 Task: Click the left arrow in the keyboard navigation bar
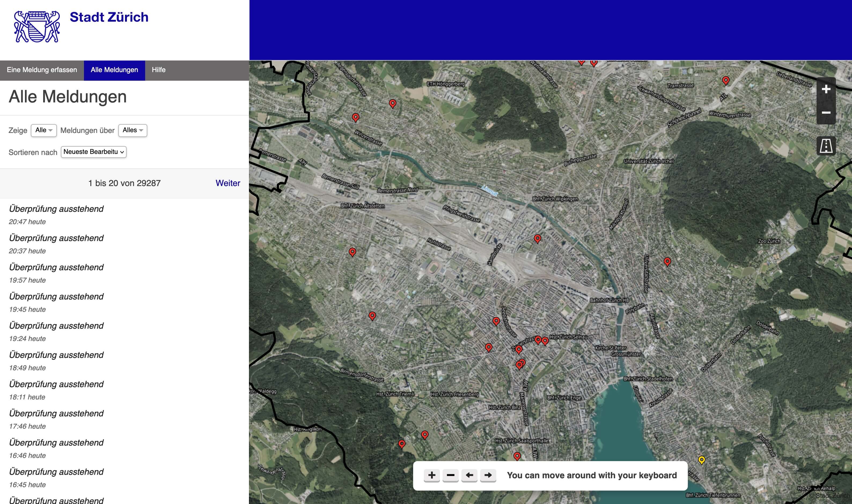[x=470, y=476]
